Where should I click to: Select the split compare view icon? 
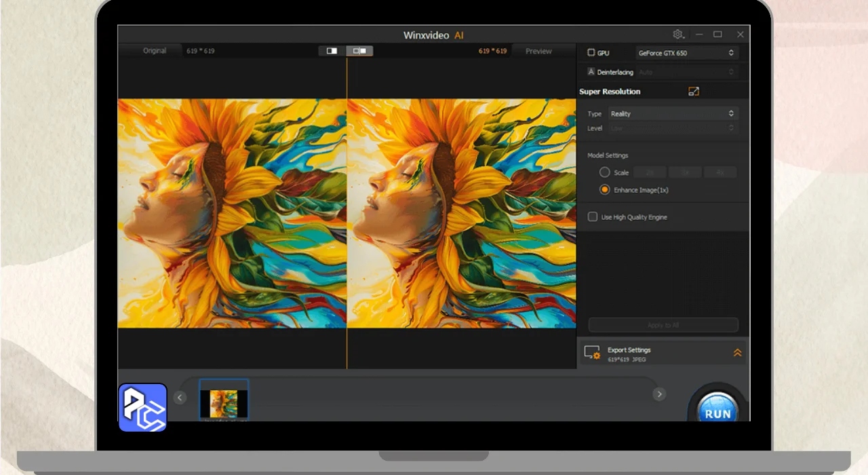tap(359, 51)
